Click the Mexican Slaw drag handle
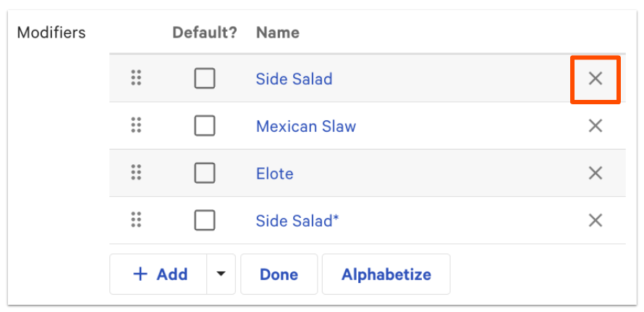The width and height of the screenshot is (644, 312). click(x=135, y=126)
